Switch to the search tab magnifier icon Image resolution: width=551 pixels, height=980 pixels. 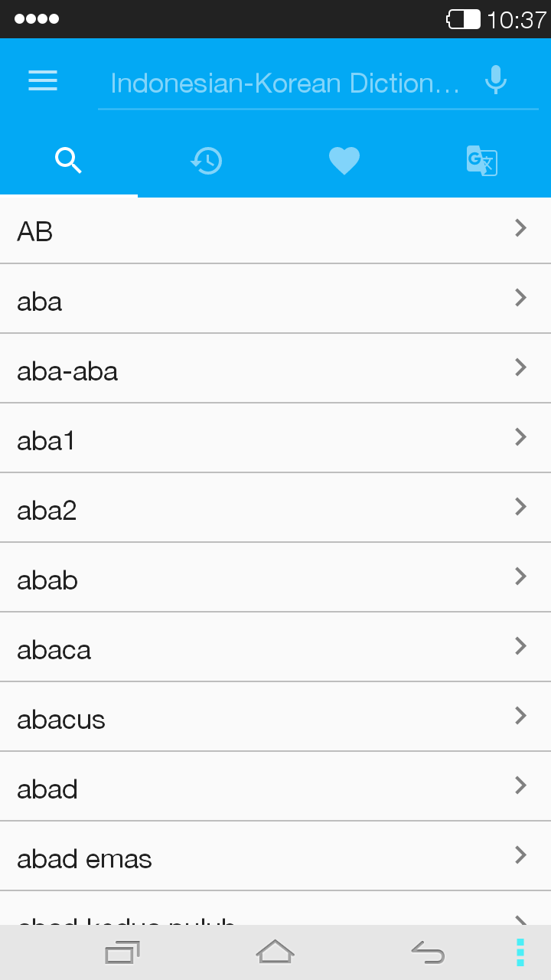tap(69, 161)
